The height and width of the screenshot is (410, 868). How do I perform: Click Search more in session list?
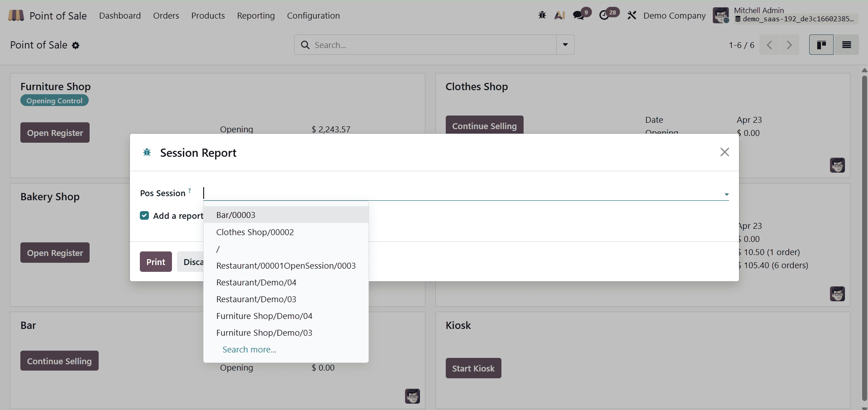click(249, 349)
